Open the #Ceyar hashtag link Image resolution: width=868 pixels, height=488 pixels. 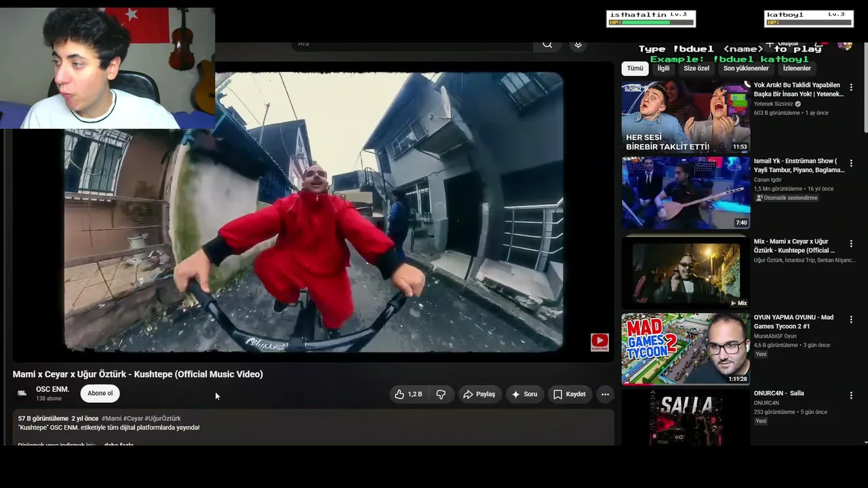132,419
